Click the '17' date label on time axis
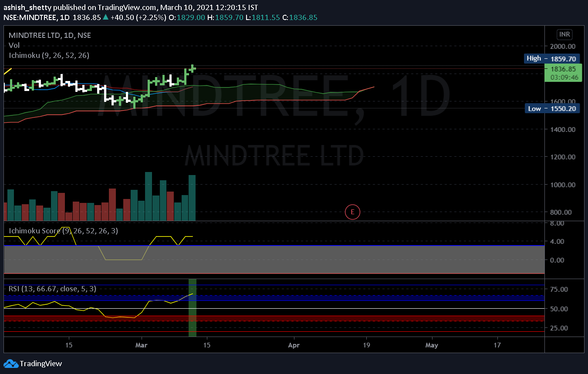588x374 pixels. (497, 345)
